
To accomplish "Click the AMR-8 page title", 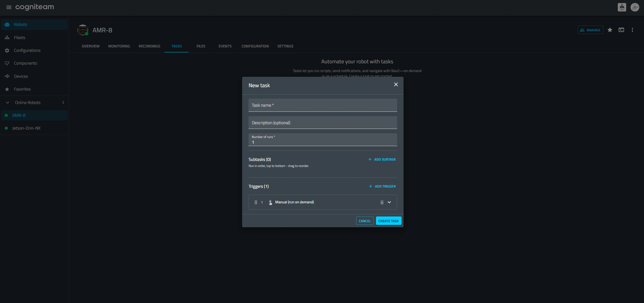I will click(102, 30).
